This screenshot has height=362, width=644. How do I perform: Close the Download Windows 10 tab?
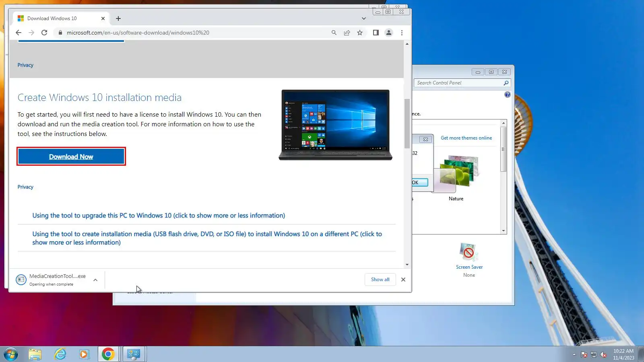103,19
